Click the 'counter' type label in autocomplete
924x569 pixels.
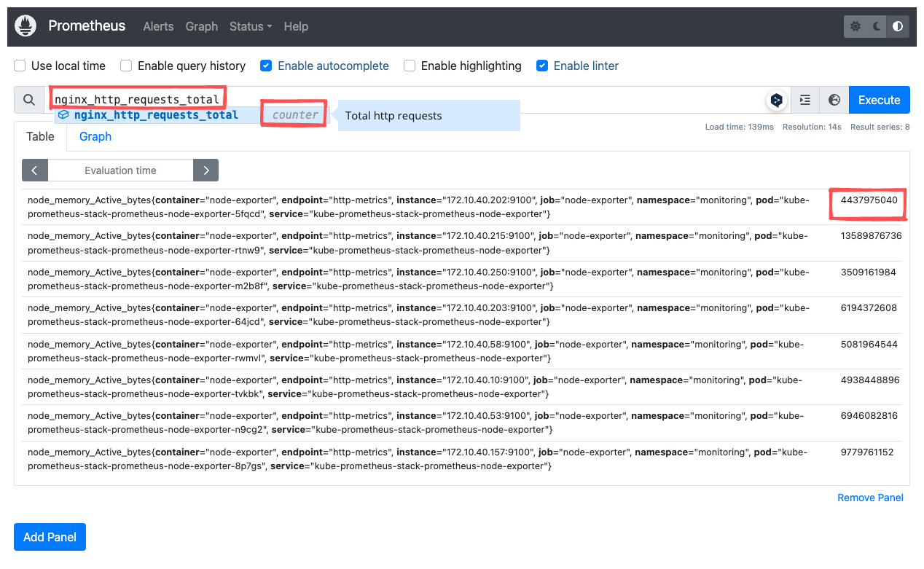point(295,115)
